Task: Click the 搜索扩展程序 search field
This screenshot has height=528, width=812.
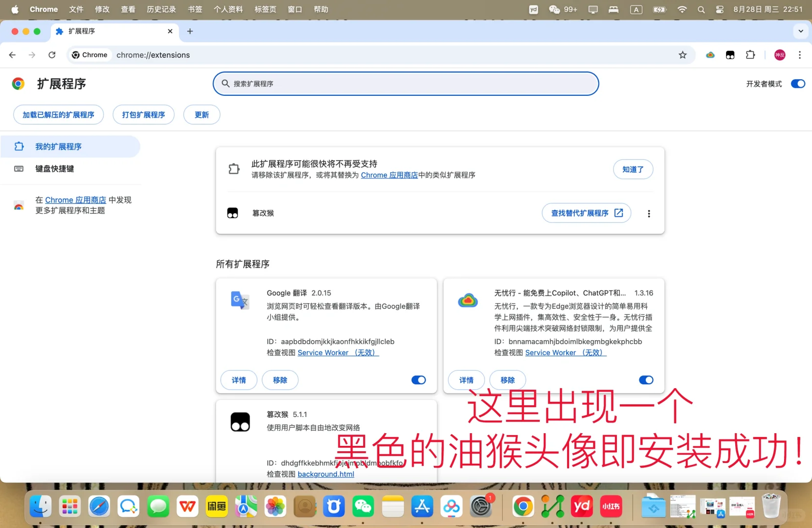Action: (x=406, y=84)
